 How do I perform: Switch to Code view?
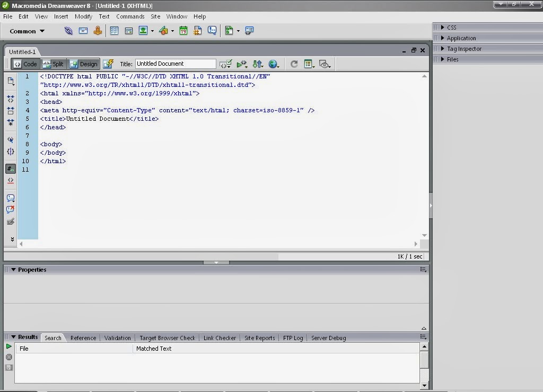[25, 64]
